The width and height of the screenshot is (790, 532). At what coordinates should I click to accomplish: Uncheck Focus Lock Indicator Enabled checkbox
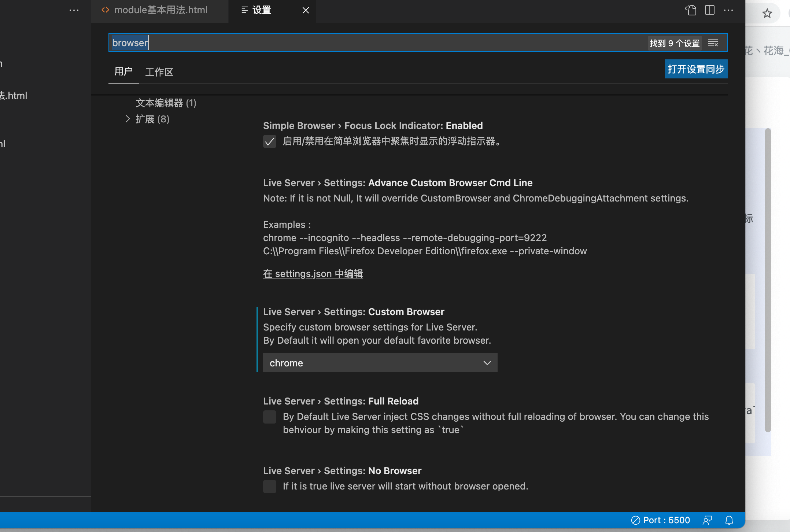[x=270, y=141]
